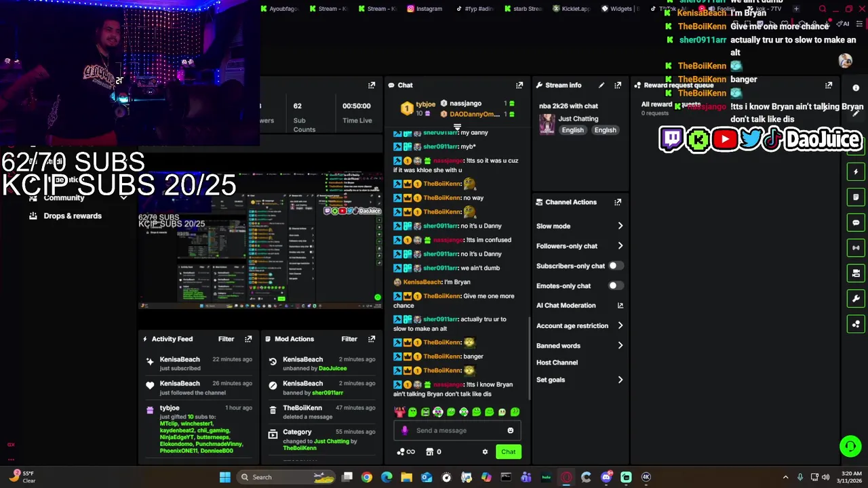Open new browser tab plus button

point(796,9)
